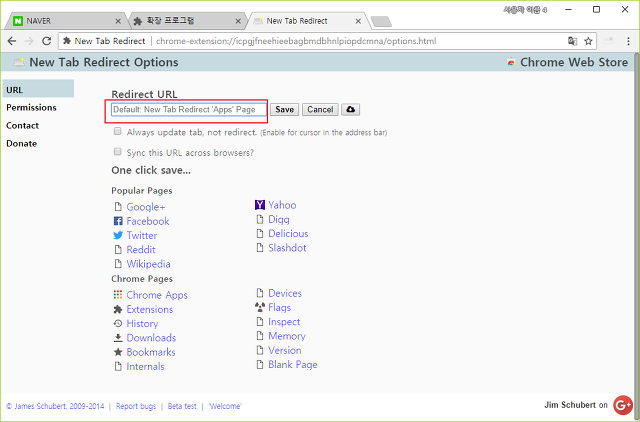
Task: Click the Bookmarks star icon in the list
Action: point(118,352)
